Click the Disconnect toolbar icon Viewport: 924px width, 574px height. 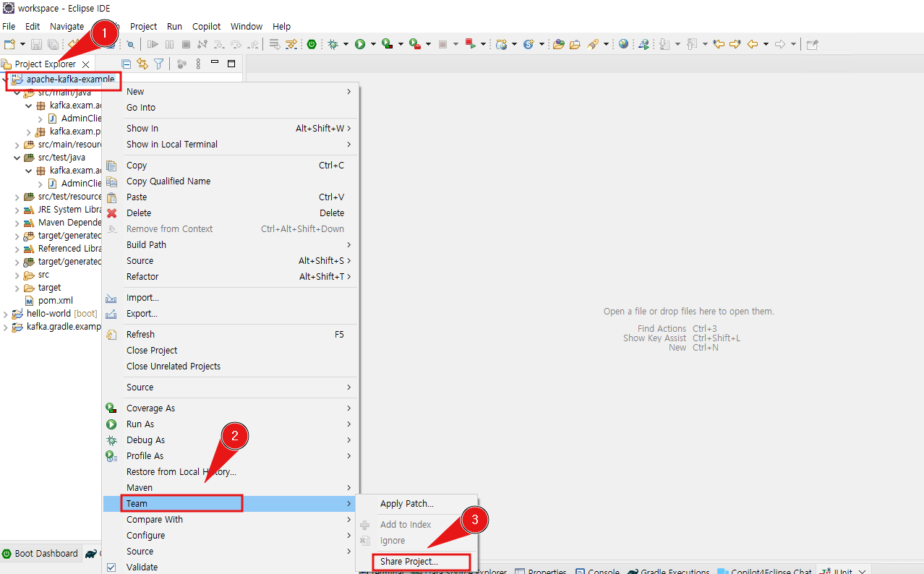tap(202, 44)
